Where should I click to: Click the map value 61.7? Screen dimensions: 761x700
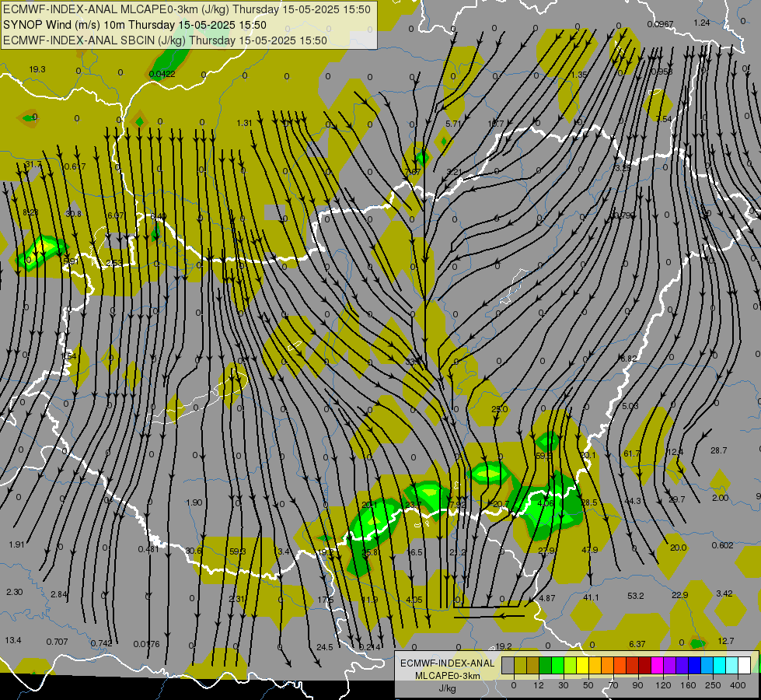(632, 453)
